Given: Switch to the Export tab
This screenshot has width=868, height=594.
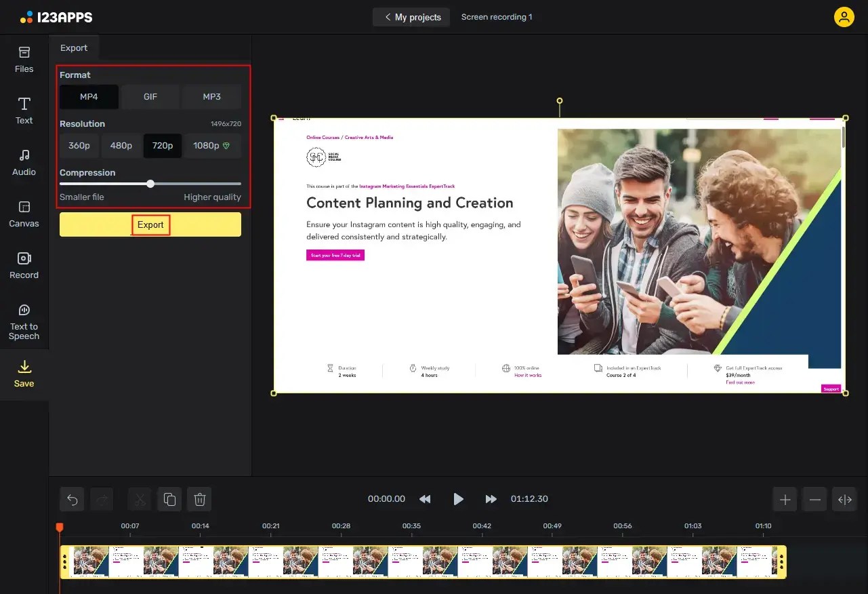Looking at the screenshot, I should coord(74,47).
